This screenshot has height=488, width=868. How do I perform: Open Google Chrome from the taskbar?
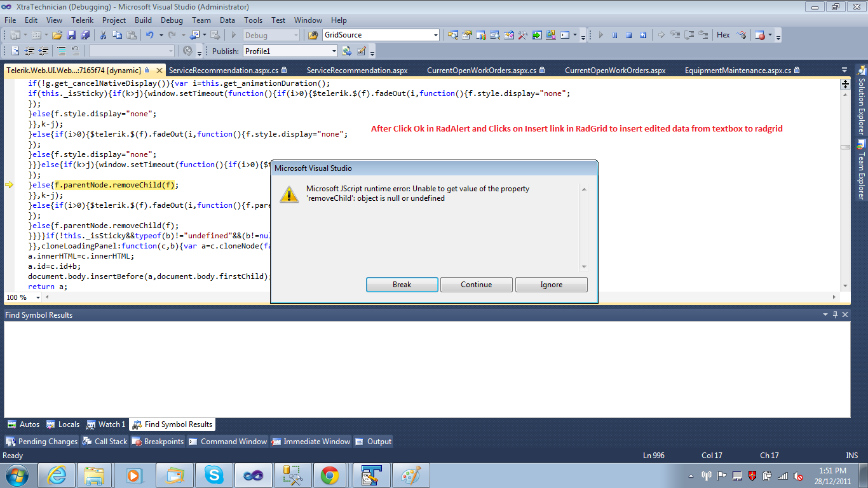pyautogui.click(x=329, y=475)
